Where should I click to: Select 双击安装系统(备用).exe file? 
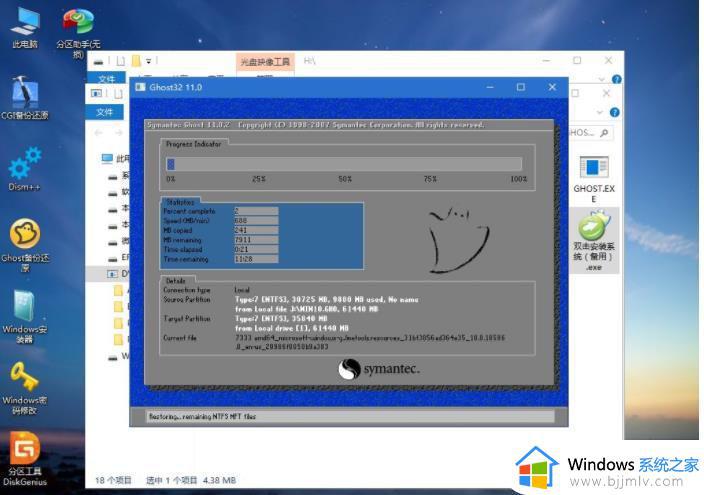coord(594,241)
